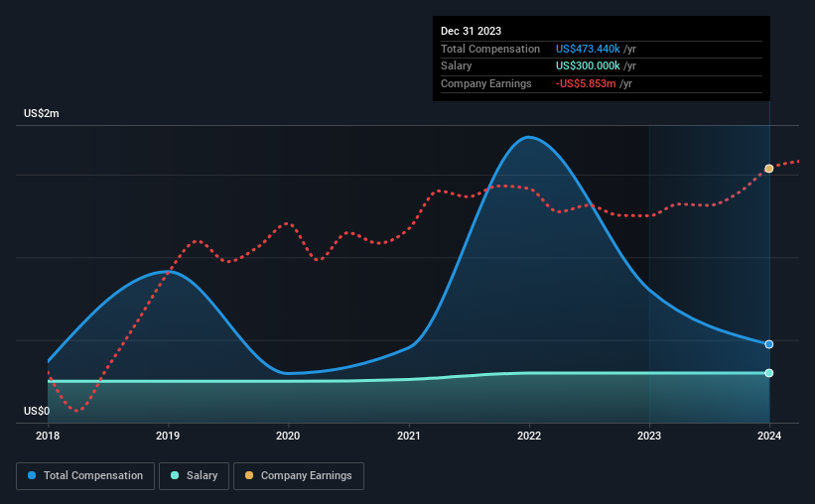815x504 pixels.
Task: Click the Total Compensation tooltip row label
Action: [x=490, y=49]
